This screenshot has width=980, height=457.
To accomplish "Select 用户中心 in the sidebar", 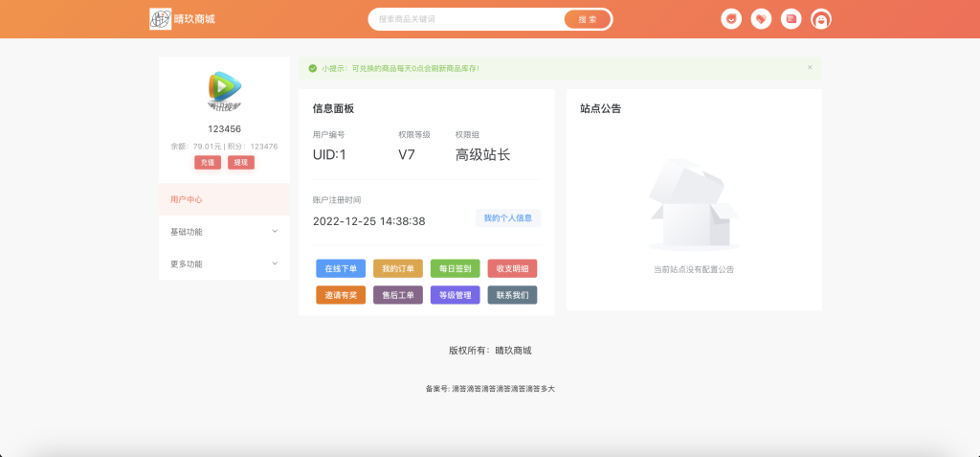I will tap(224, 199).
